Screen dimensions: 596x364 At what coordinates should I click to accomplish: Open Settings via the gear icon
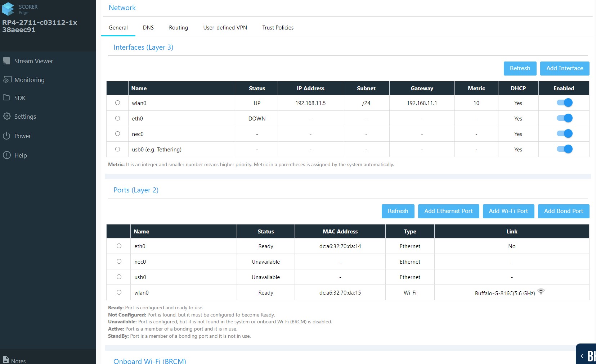6,117
